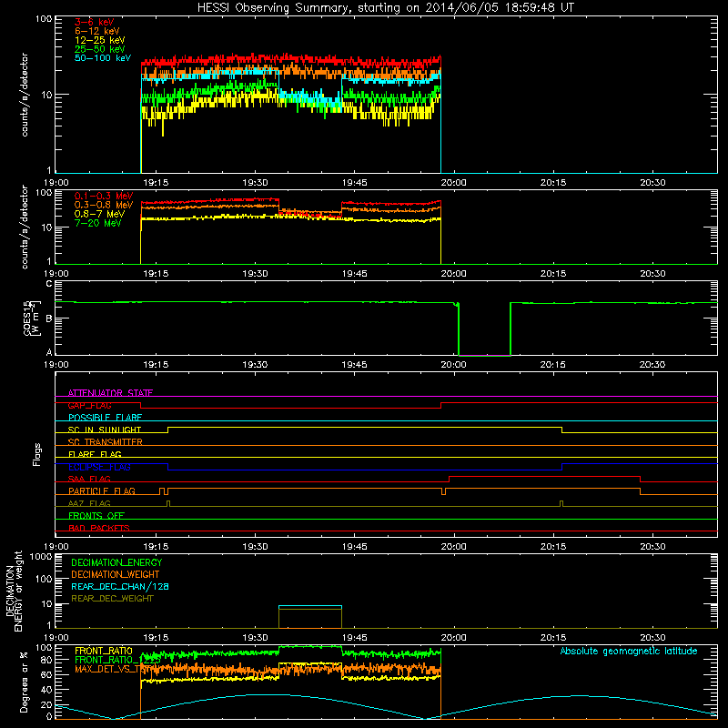This screenshot has width=728, height=728.
Task: Click the DECIMATION ENERGY or weight axis title
Action: coord(14,591)
